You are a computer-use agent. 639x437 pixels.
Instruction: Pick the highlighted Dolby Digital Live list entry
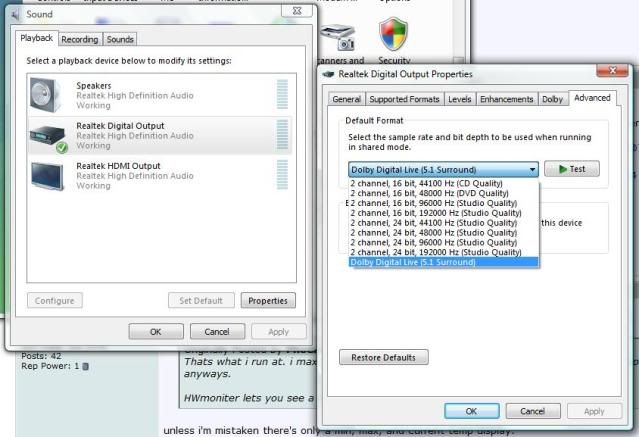[x=444, y=262]
